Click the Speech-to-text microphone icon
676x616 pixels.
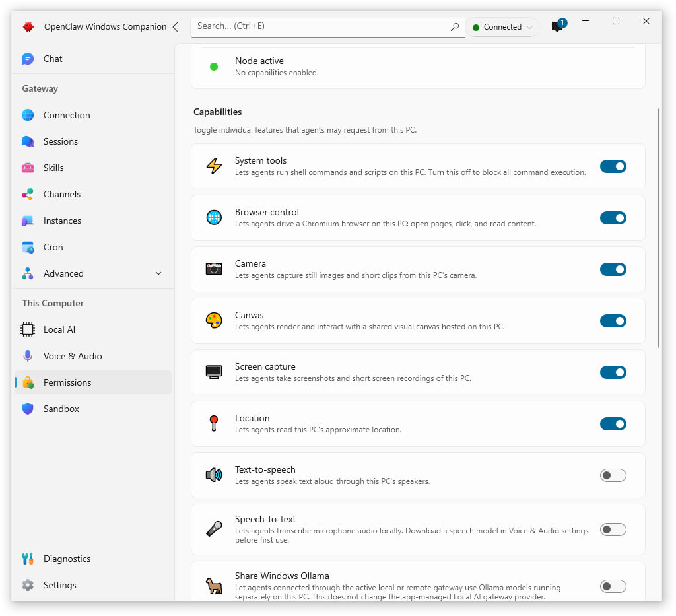pos(214,529)
